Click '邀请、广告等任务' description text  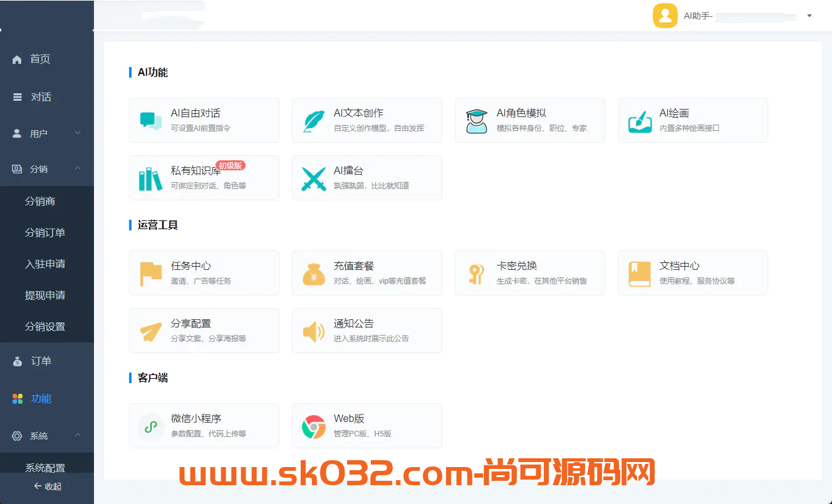(201, 281)
